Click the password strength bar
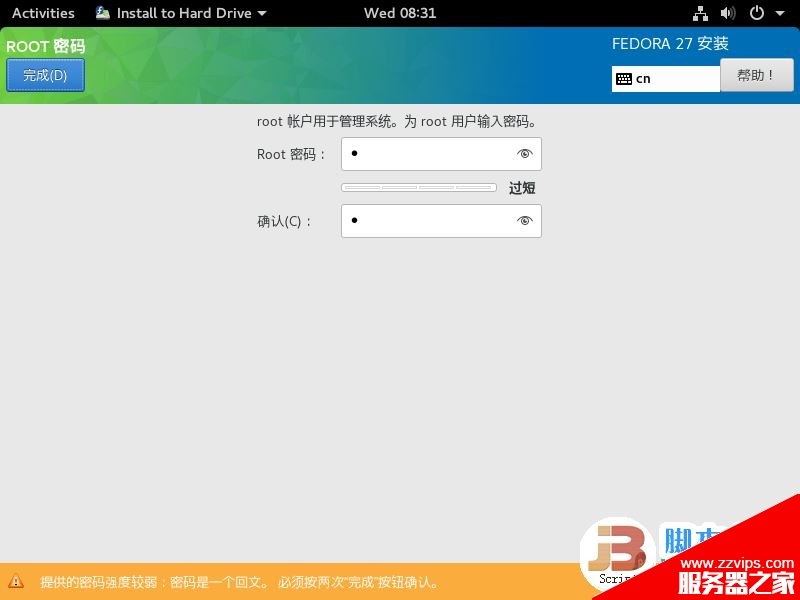This screenshot has width=800, height=600. click(419, 188)
